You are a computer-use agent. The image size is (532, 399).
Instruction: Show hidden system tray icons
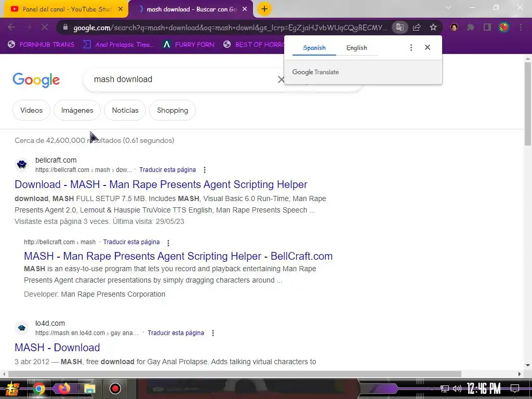432,389
